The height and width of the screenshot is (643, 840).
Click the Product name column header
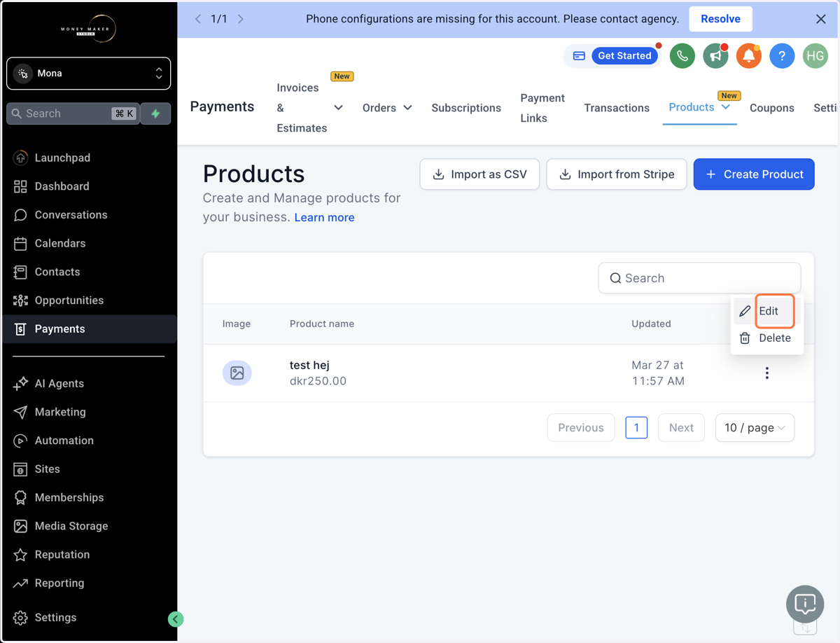tap(322, 324)
